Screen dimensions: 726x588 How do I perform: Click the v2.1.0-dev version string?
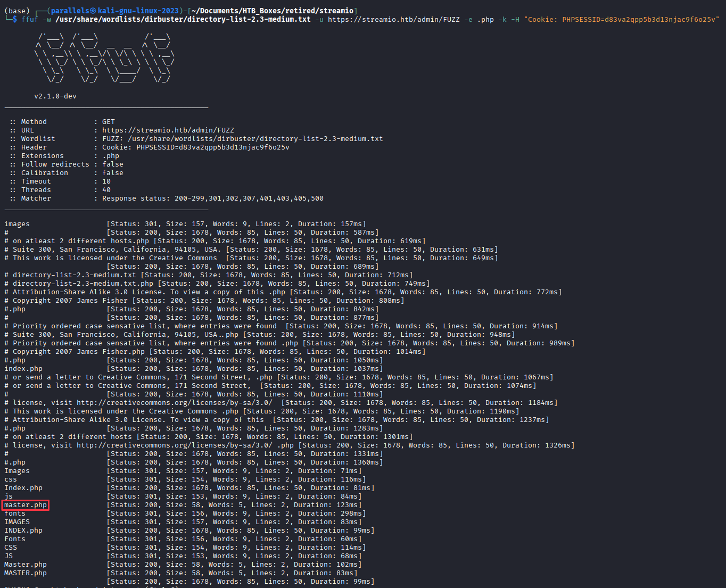pos(55,96)
